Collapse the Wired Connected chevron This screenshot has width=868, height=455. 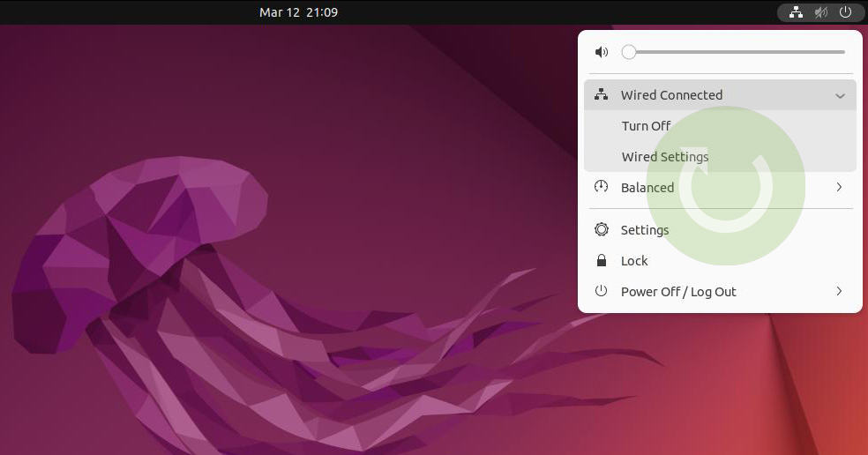click(840, 96)
